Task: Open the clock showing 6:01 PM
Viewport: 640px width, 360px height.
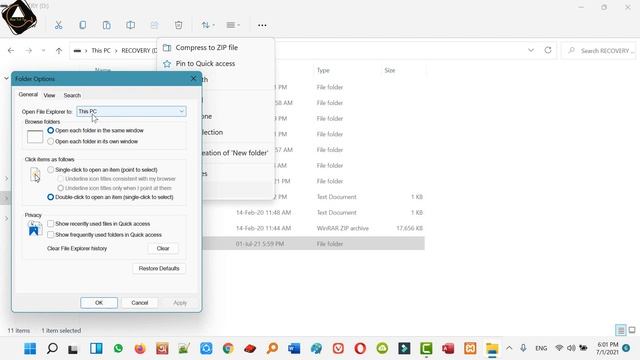Action: coord(607,348)
